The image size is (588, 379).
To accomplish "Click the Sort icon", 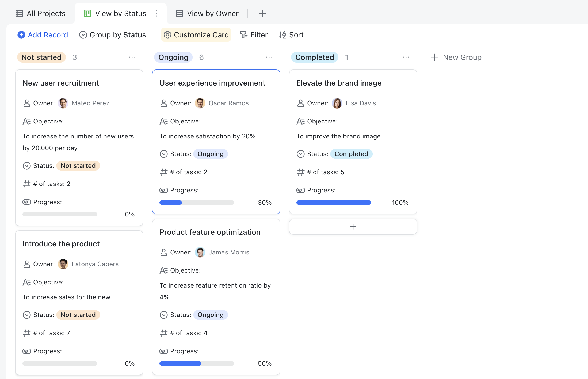I will 282,35.
